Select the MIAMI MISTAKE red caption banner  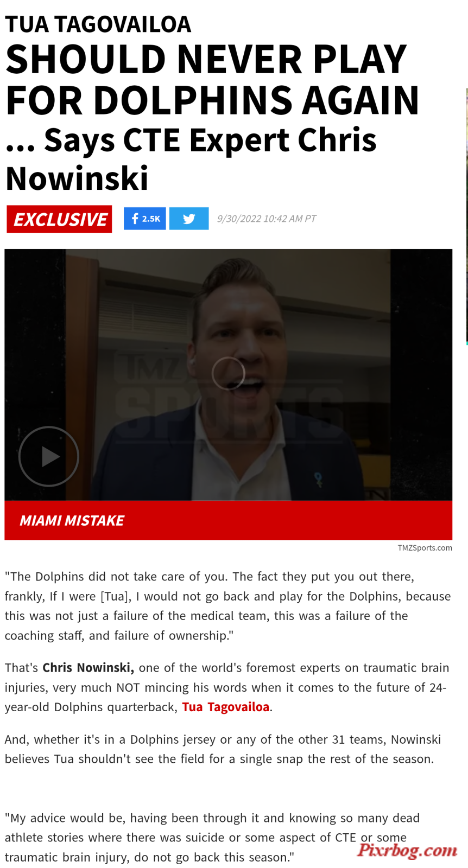tap(228, 520)
